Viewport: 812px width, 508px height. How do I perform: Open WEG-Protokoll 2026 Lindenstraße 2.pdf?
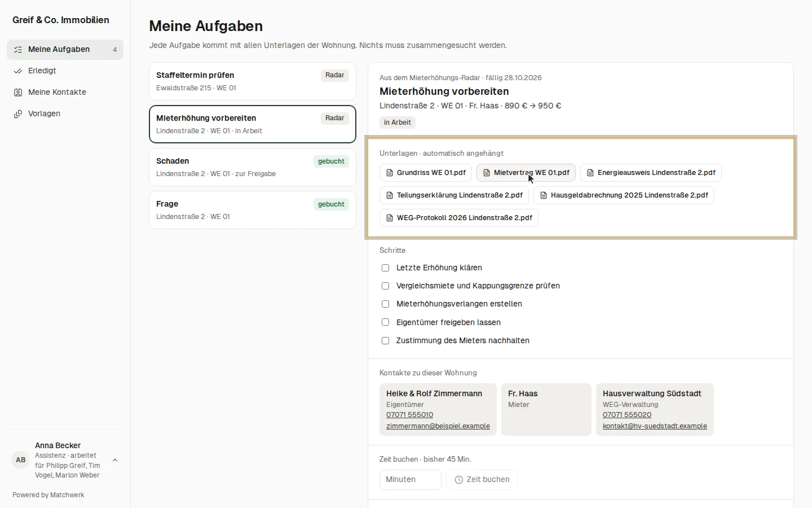pyautogui.click(x=459, y=218)
